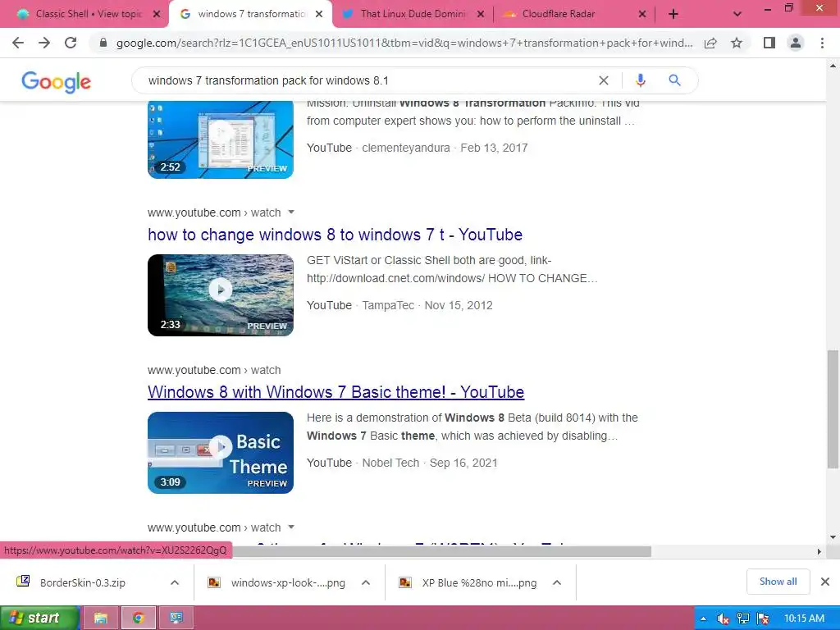Open Chrome side panel
The height and width of the screenshot is (630, 840).
click(x=769, y=43)
